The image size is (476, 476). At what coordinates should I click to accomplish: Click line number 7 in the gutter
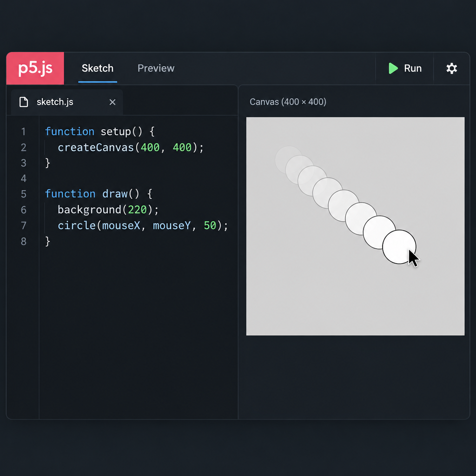23,225
